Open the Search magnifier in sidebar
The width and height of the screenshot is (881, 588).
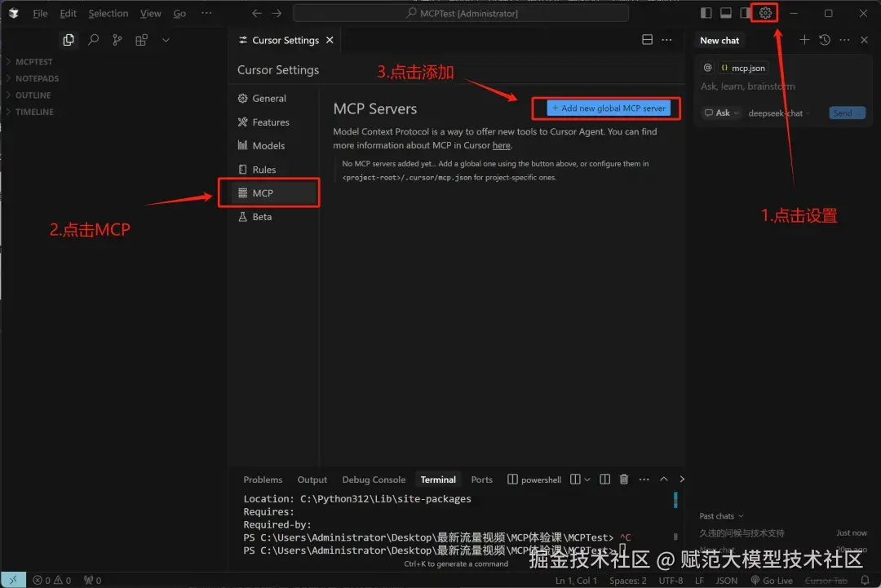tap(93, 40)
